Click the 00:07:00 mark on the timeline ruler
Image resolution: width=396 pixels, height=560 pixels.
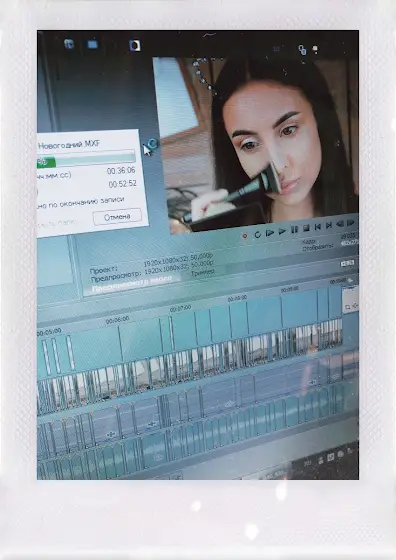180,308
